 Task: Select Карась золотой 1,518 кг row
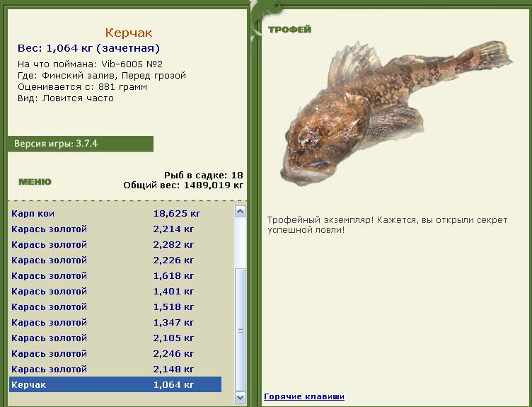pyautogui.click(x=115, y=307)
